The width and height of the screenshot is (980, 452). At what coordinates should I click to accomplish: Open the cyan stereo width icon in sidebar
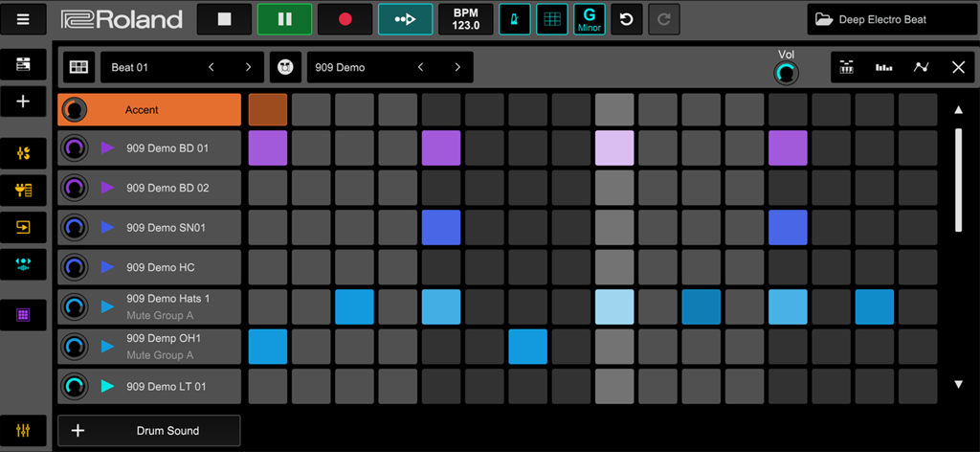(x=23, y=264)
